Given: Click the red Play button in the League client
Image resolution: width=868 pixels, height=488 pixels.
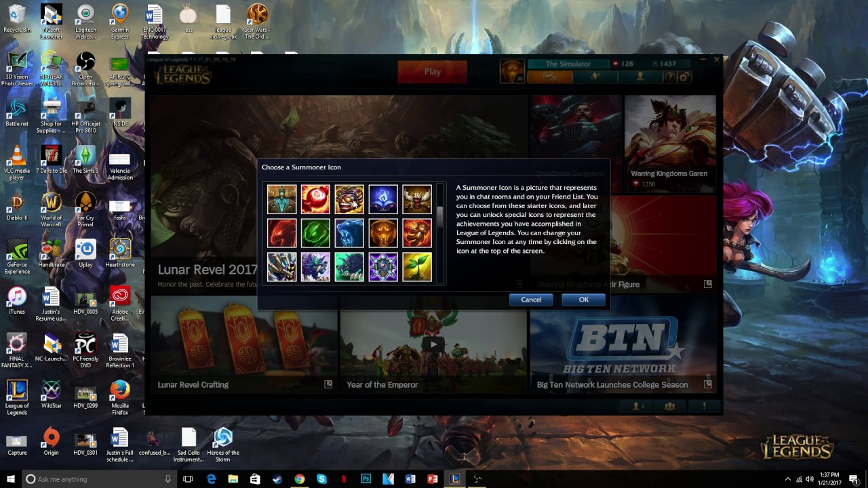Looking at the screenshot, I should 433,72.
